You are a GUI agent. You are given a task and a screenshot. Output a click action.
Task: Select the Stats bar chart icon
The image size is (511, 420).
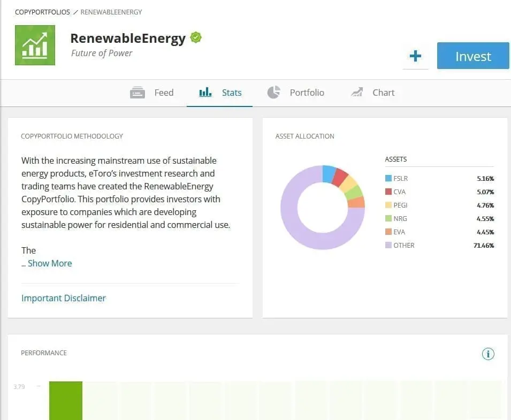point(205,92)
